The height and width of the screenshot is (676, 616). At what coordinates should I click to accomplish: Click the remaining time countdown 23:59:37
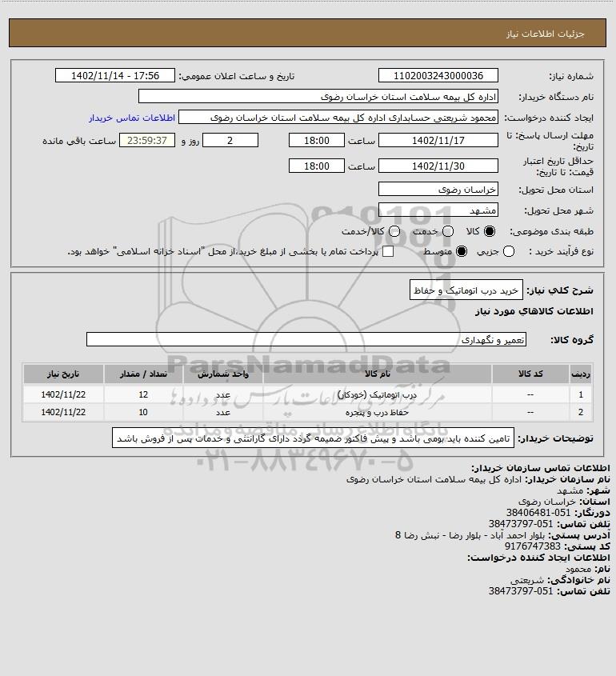pyautogui.click(x=147, y=141)
